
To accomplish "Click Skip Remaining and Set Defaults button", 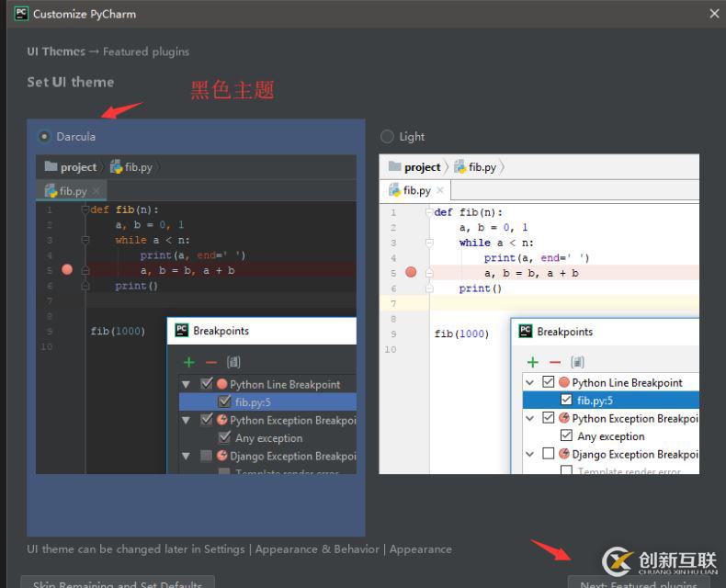I will 118,582.
